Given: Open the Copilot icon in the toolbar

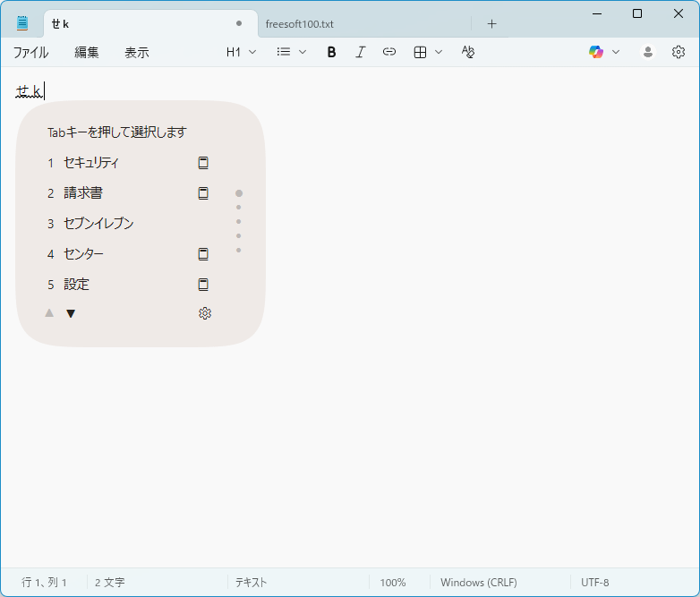Looking at the screenshot, I should click(596, 52).
